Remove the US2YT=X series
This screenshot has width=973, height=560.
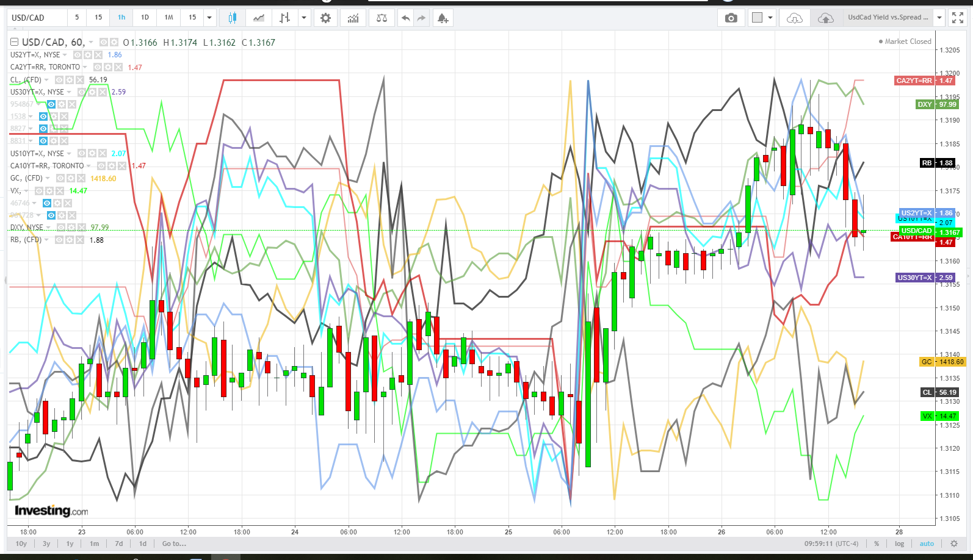98,55
